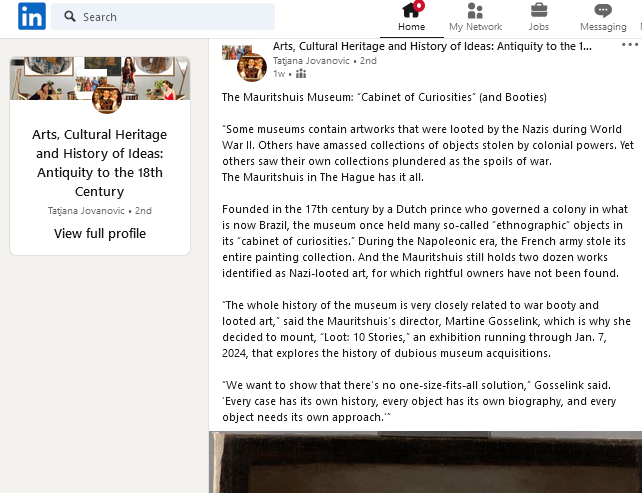Open the Jobs tab

tap(539, 17)
